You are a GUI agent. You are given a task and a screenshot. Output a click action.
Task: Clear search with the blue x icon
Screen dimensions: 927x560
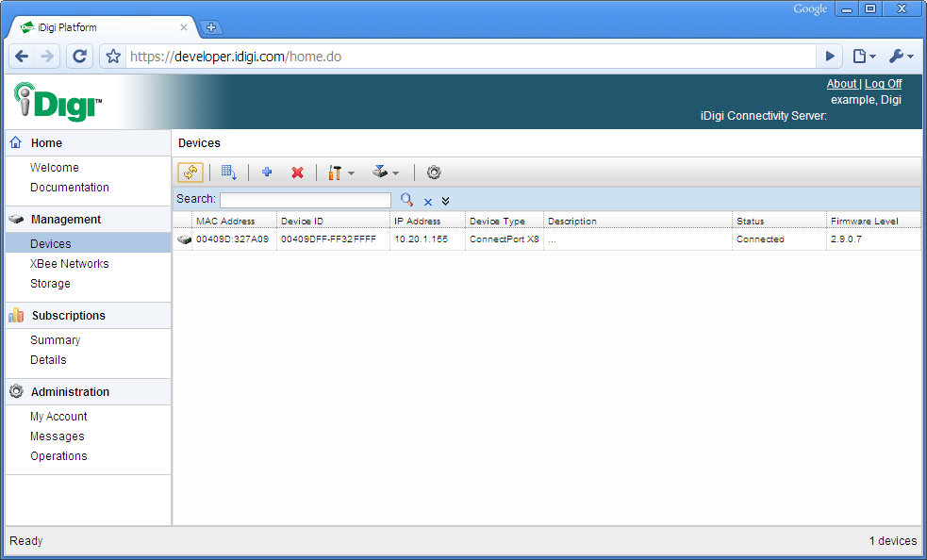(427, 201)
